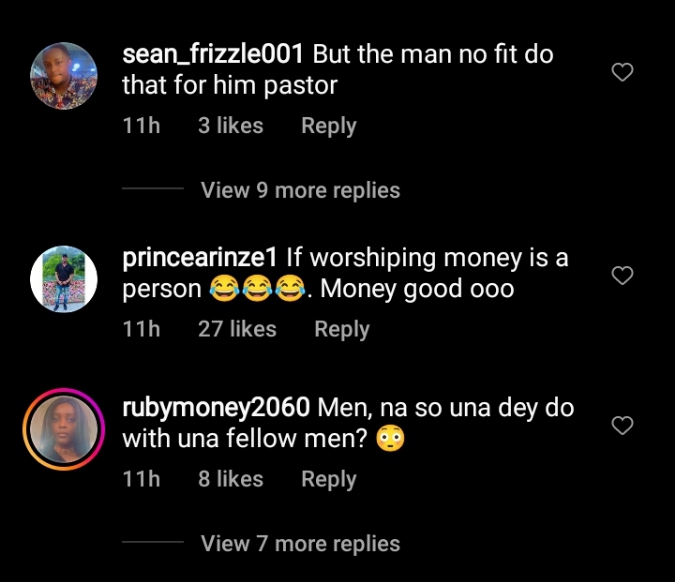Screen dimensions: 675x582
Task: Click 11h timestamp on sean_frizzle001's comment
Action: (141, 126)
